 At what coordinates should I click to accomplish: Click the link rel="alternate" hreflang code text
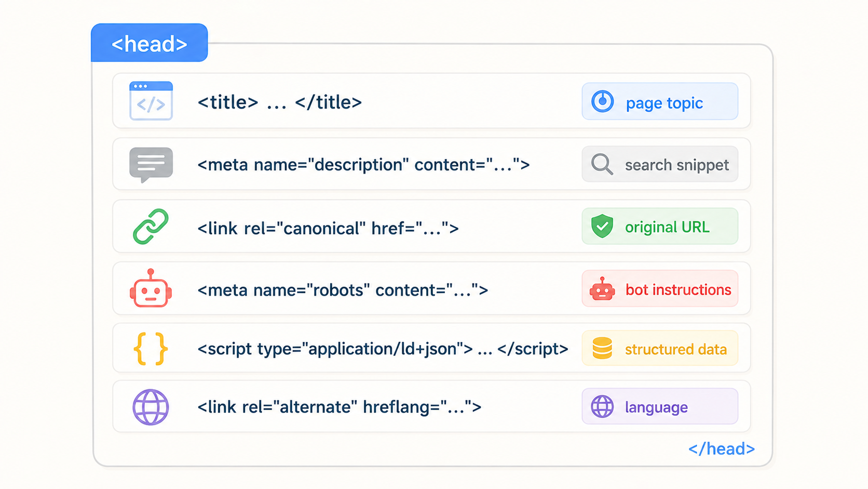tap(340, 407)
